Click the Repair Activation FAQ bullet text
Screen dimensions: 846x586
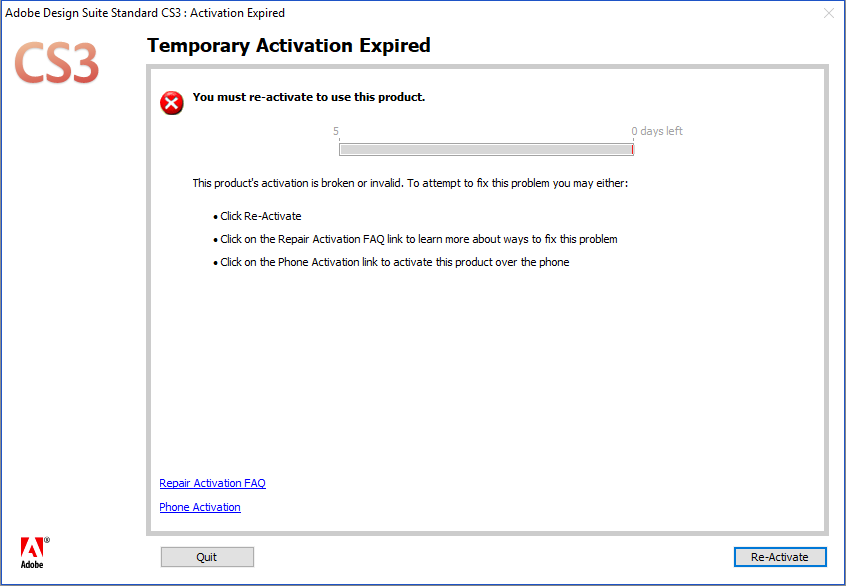[418, 239]
